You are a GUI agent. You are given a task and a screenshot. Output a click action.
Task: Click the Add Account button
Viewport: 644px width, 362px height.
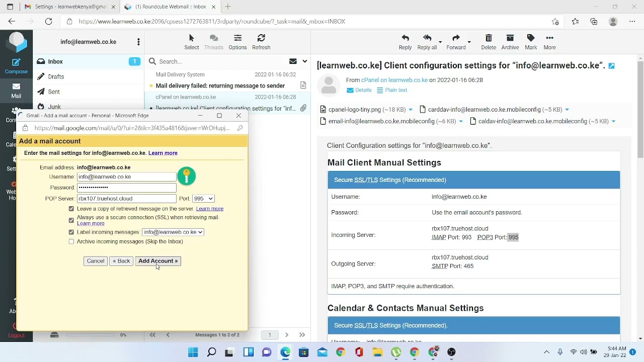click(x=158, y=261)
